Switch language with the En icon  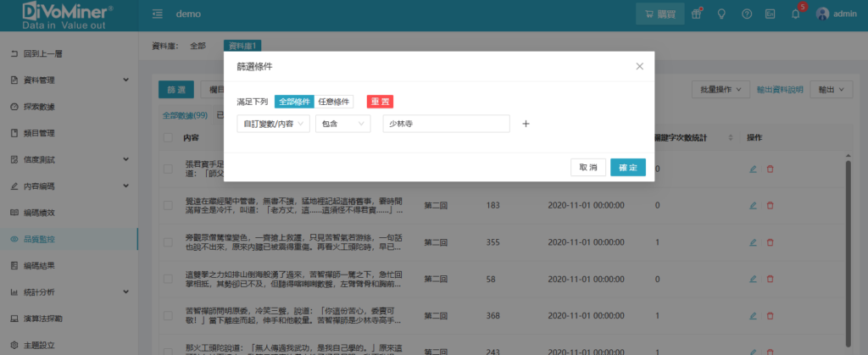point(771,14)
